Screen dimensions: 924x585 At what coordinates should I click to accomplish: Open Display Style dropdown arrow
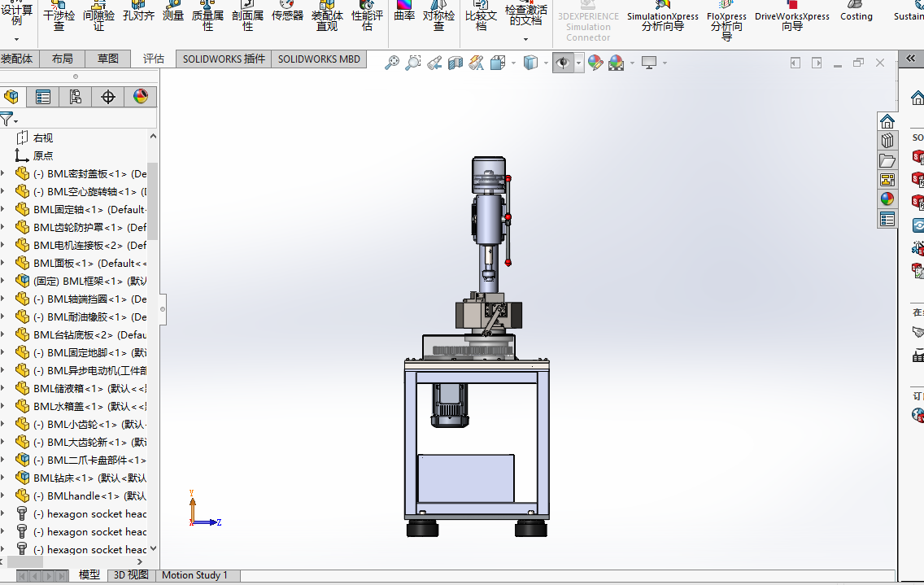click(546, 63)
